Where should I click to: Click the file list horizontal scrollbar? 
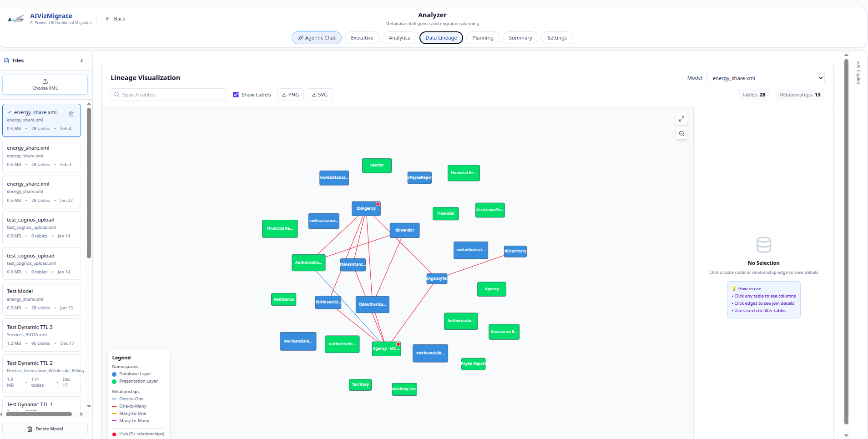(x=39, y=414)
